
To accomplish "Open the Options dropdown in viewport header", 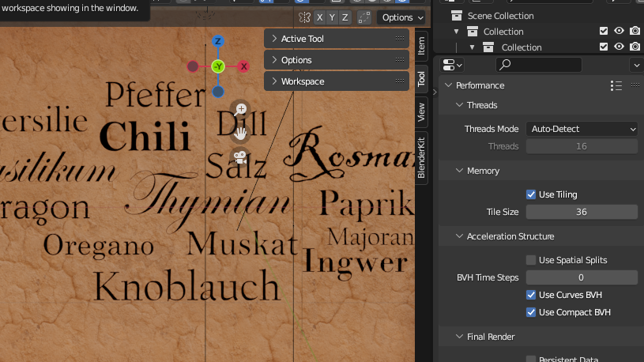I will (x=401, y=17).
